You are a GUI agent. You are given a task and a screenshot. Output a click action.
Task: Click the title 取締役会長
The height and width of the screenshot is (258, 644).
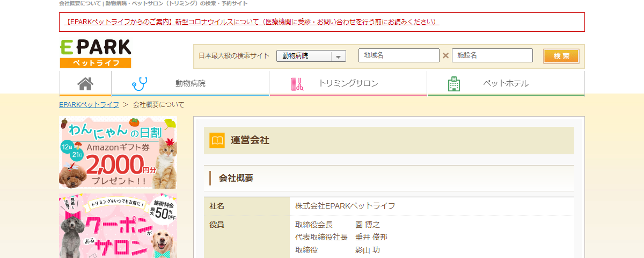[314, 224]
